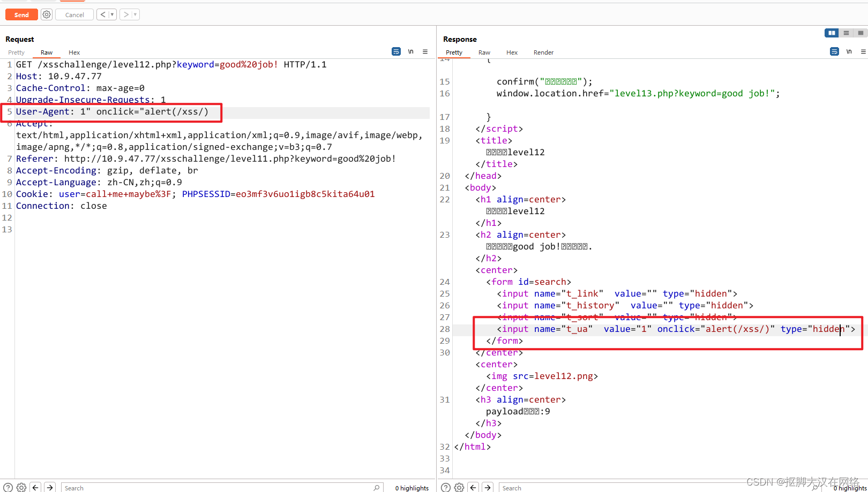The width and height of the screenshot is (868, 492).
Task: Click the Cookie header with PHPSESSID
Action: coord(196,194)
